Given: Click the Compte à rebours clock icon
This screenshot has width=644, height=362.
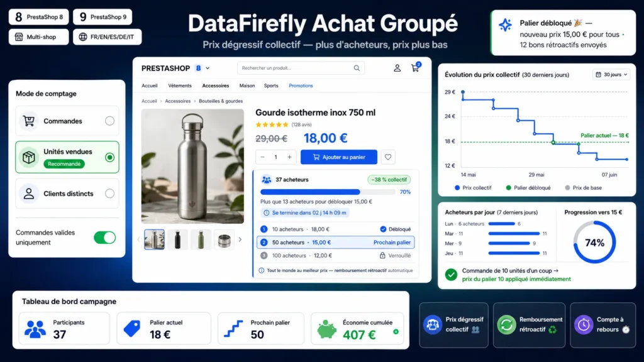Looking at the screenshot, I should 584,325.
